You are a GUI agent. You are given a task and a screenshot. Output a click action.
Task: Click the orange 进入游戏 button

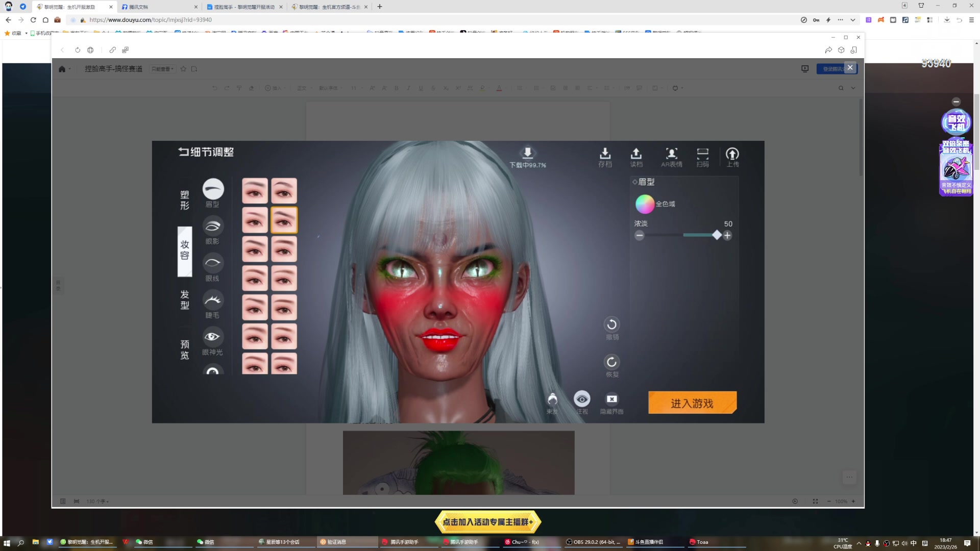pyautogui.click(x=692, y=403)
